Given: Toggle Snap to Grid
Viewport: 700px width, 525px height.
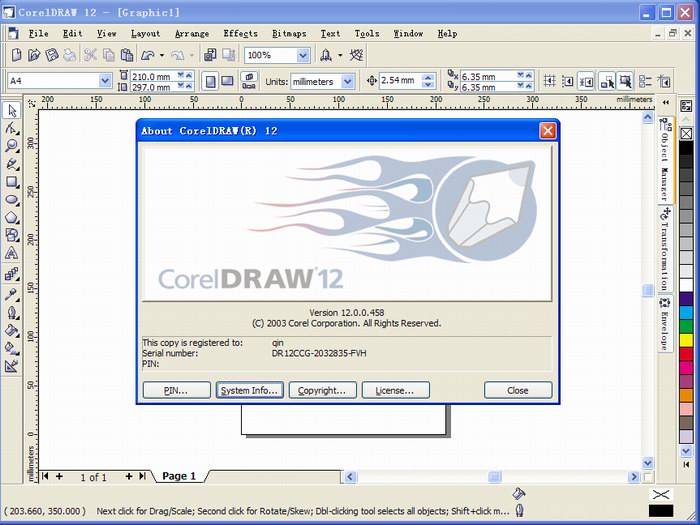Looking at the screenshot, I should click(x=550, y=81).
